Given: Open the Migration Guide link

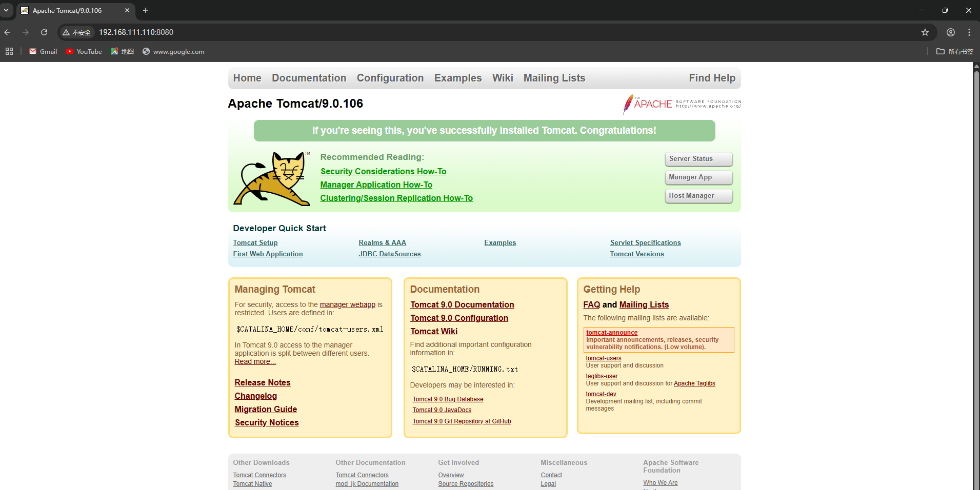Looking at the screenshot, I should 266,409.
